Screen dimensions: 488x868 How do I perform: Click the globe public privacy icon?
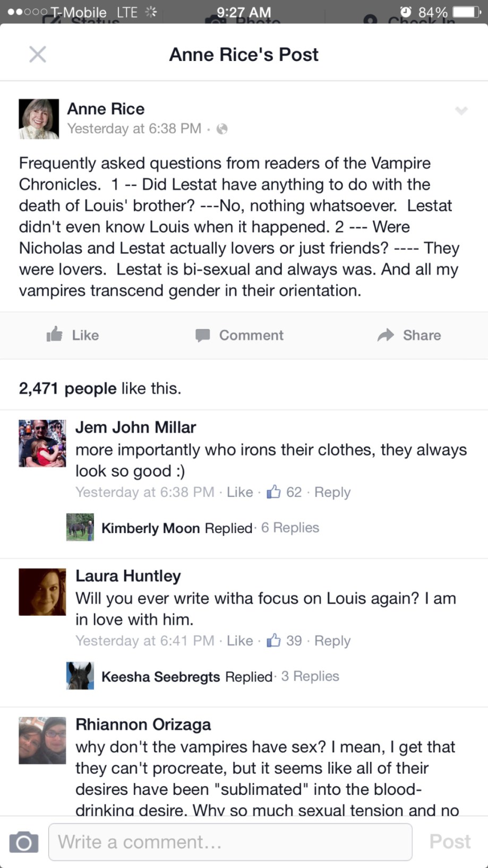click(x=222, y=129)
